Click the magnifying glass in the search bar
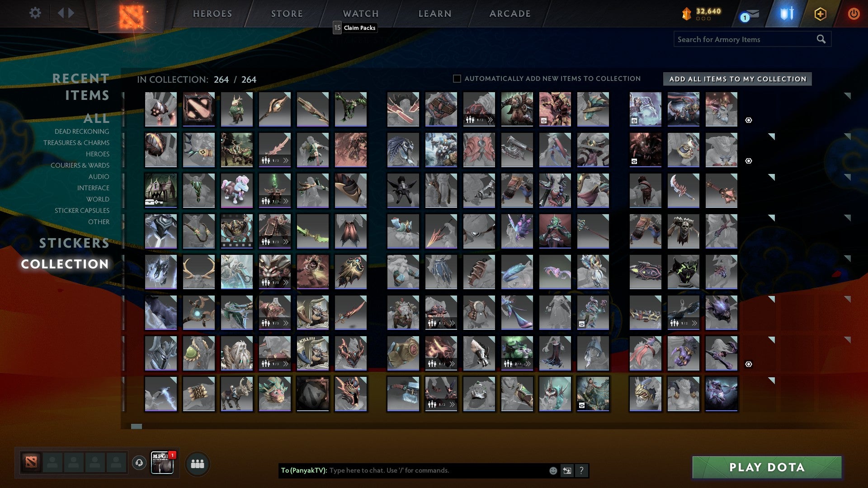 click(821, 39)
